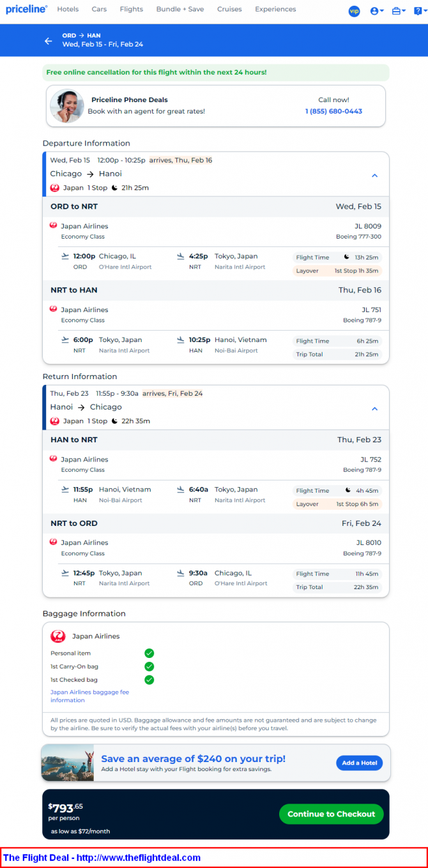Open the account profile icon menu

(x=377, y=11)
